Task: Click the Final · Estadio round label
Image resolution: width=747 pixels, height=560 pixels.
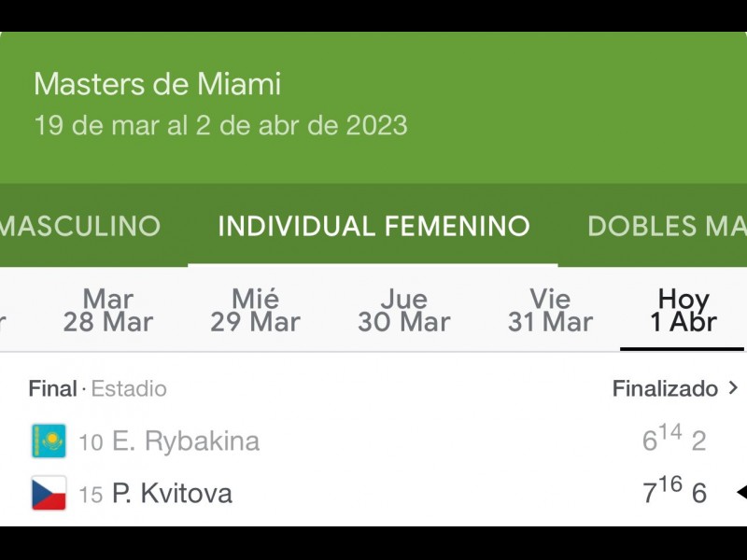Action: pyautogui.click(x=97, y=388)
